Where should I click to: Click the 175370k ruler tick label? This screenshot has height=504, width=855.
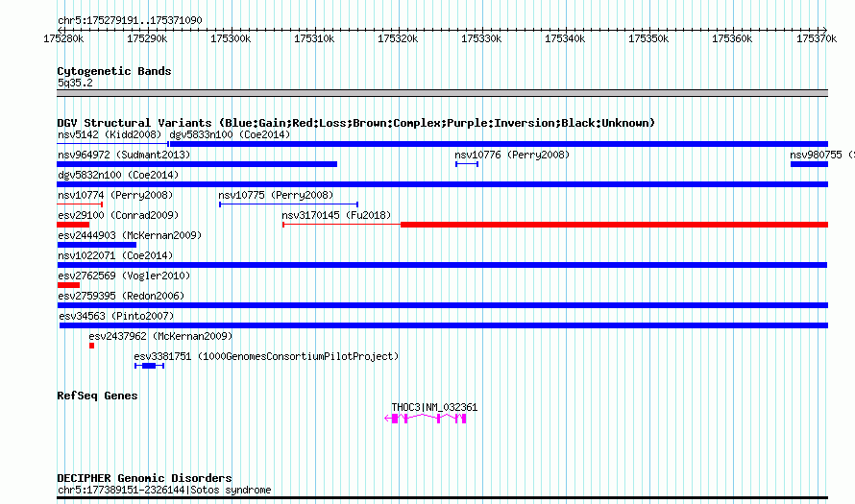(817, 38)
